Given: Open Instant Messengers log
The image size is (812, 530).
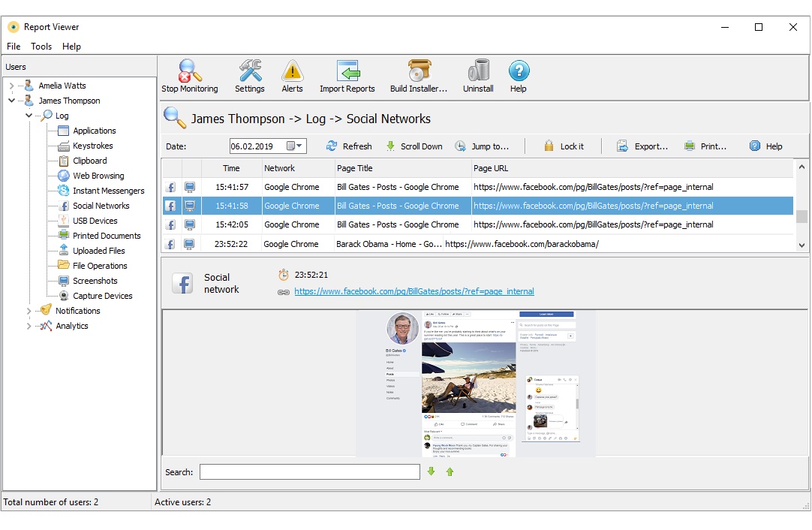Looking at the screenshot, I should [108, 191].
